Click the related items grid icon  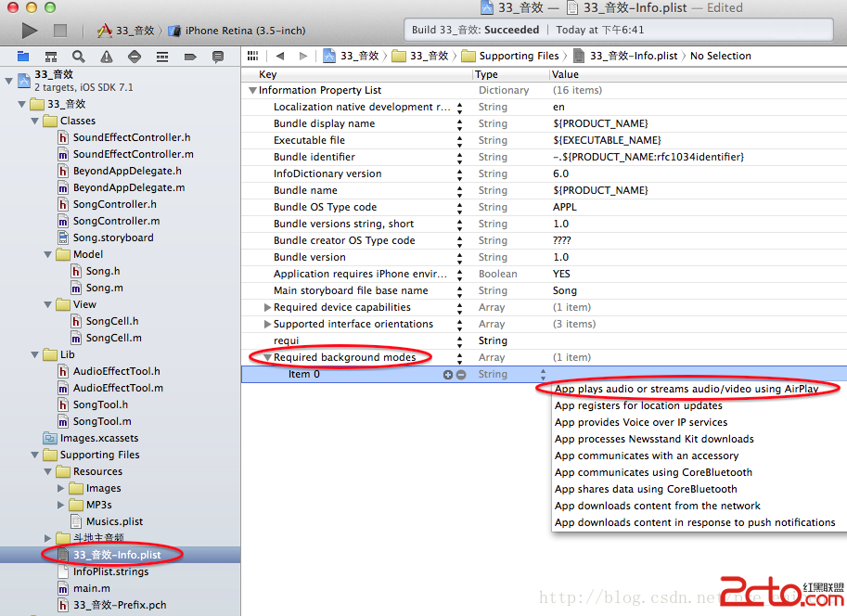[252, 56]
